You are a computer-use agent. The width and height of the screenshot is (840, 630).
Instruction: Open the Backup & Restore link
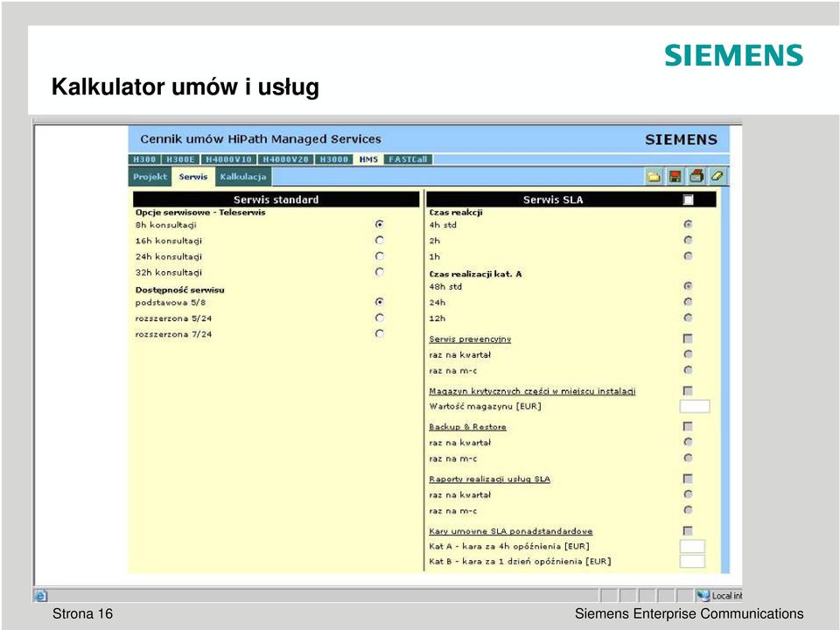[467, 427]
